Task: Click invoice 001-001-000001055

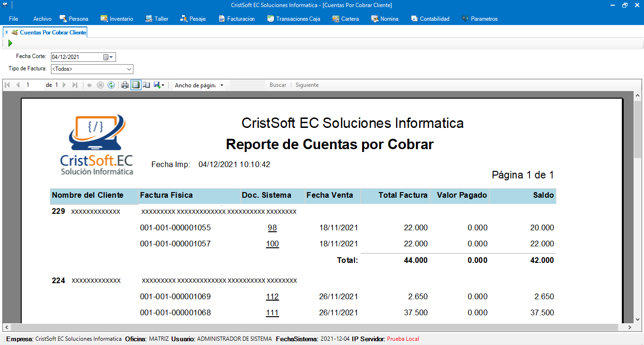Action: pos(175,228)
